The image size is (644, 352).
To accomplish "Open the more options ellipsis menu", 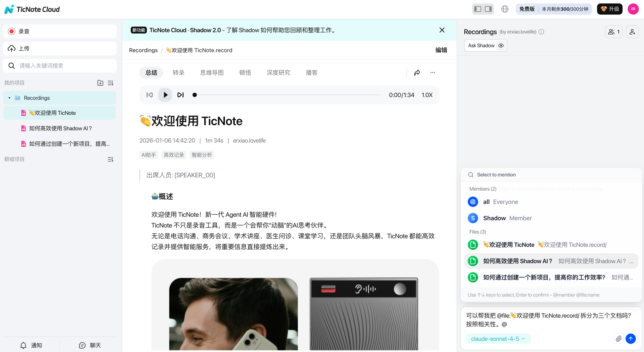I will [432, 73].
